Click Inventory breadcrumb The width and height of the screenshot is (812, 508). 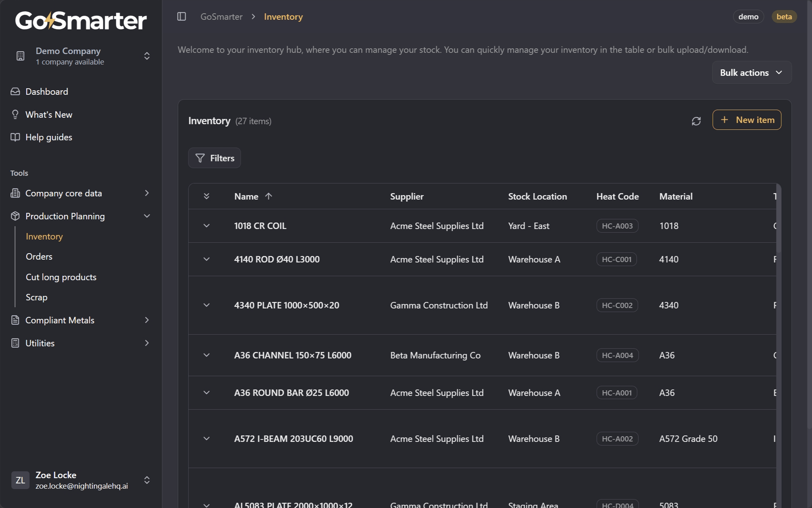[284, 17]
